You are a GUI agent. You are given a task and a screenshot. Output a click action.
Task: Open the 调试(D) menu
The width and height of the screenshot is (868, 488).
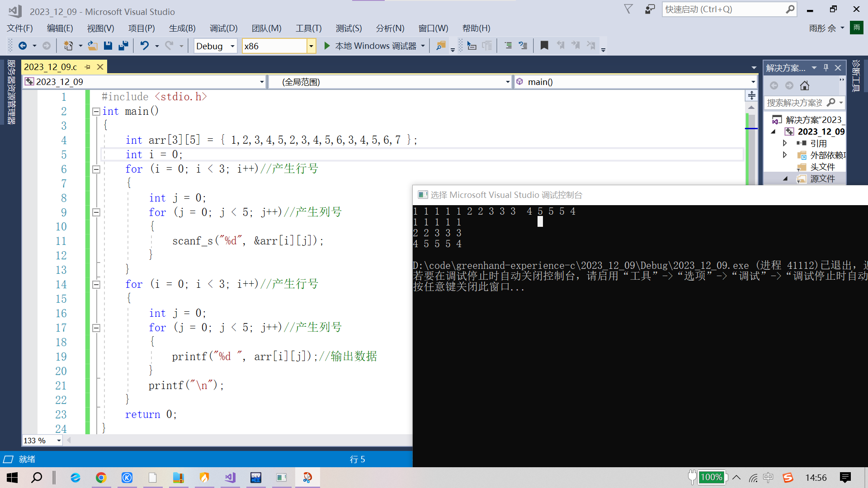pos(223,28)
